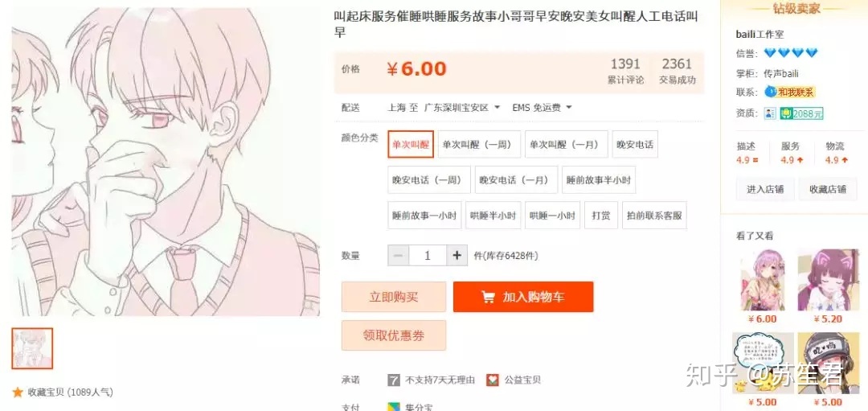Click 进入店铺 to visit store
The width and height of the screenshot is (868, 411).
point(765,189)
